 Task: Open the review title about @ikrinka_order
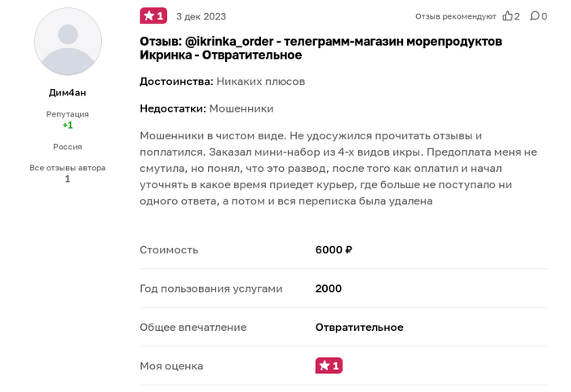(x=321, y=48)
